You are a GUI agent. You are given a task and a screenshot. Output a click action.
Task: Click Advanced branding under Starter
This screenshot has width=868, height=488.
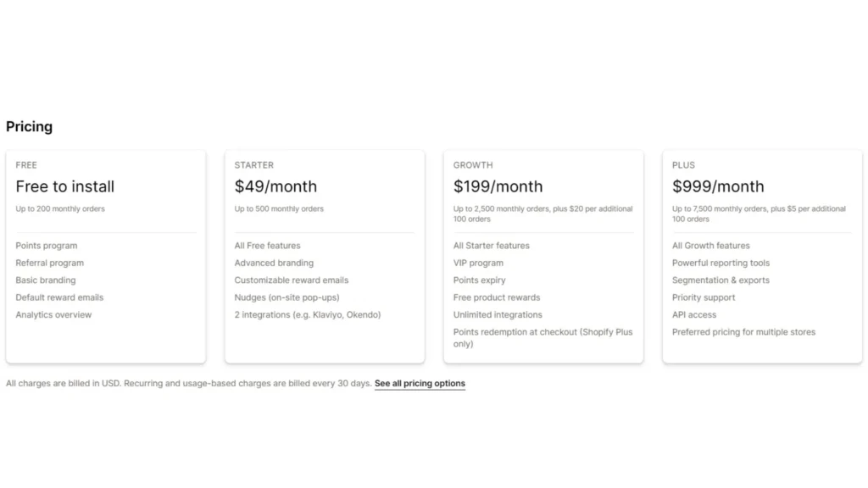[x=274, y=263]
